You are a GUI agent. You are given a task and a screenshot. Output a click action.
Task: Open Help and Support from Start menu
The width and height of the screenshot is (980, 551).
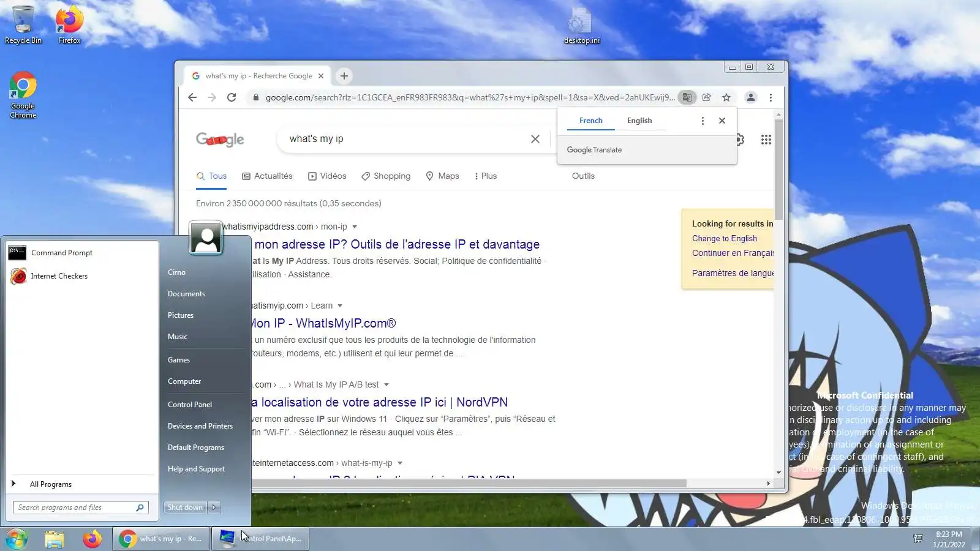[x=196, y=469]
